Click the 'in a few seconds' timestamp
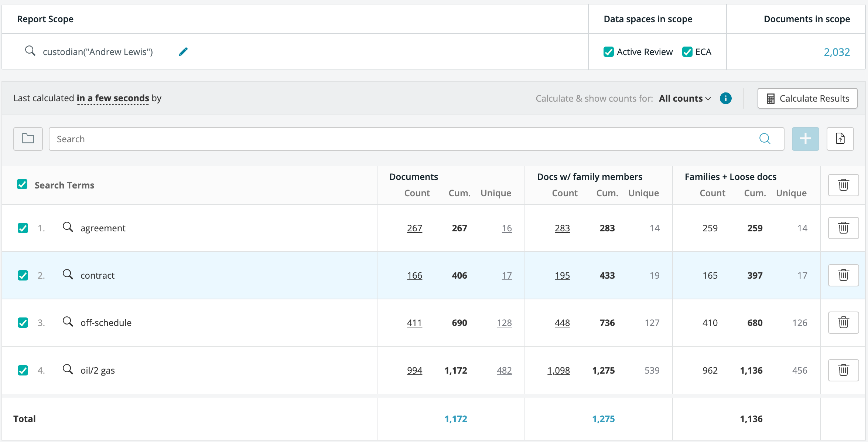The height and width of the screenshot is (442, 868). pyautogui.click(x=113, y=98)
